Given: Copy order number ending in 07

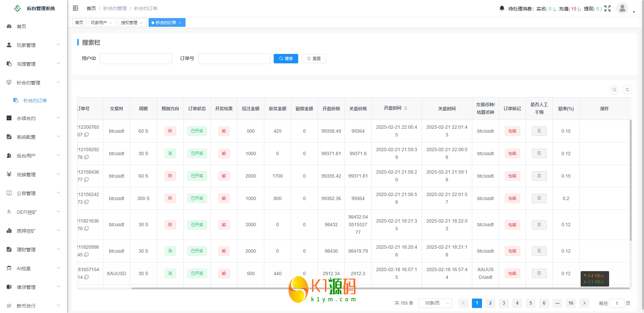Looking at the screenshot, I should [x=87, y=135].
